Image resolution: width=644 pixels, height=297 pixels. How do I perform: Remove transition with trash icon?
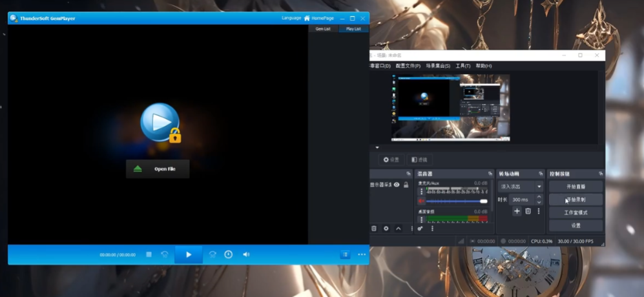point(528,211)
